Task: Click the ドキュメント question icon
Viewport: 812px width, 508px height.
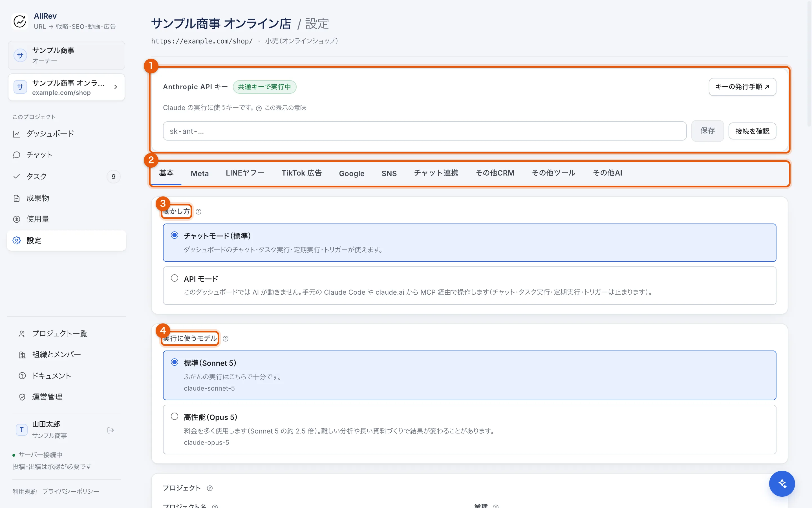Action: 22,376
